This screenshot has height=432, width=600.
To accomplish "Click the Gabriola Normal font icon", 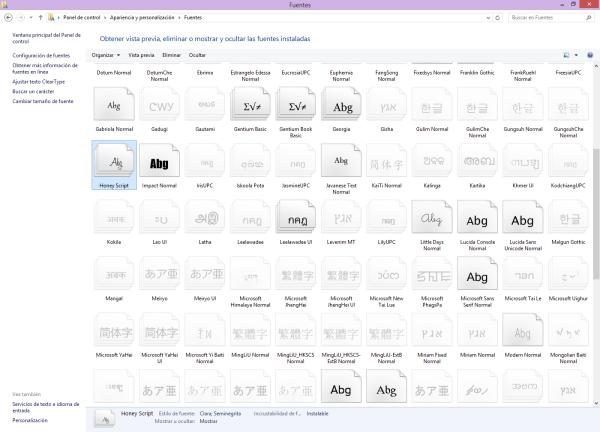I will pos(112,105).
